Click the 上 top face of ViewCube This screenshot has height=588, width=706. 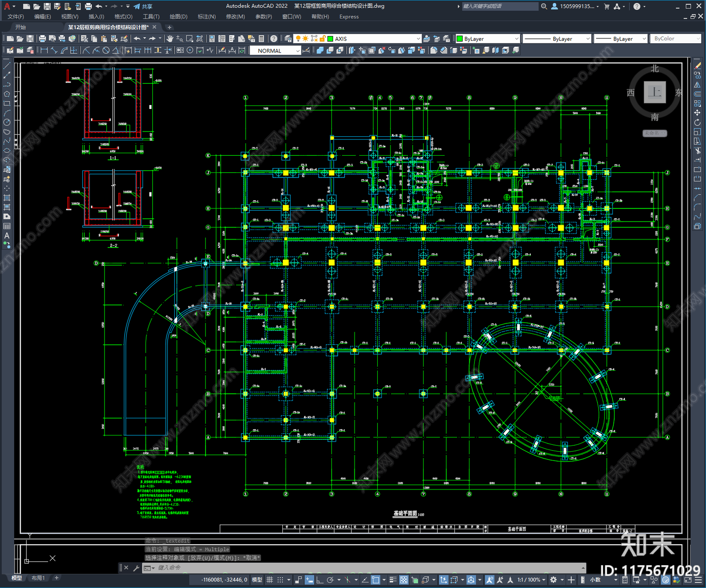tap(655, 92)
